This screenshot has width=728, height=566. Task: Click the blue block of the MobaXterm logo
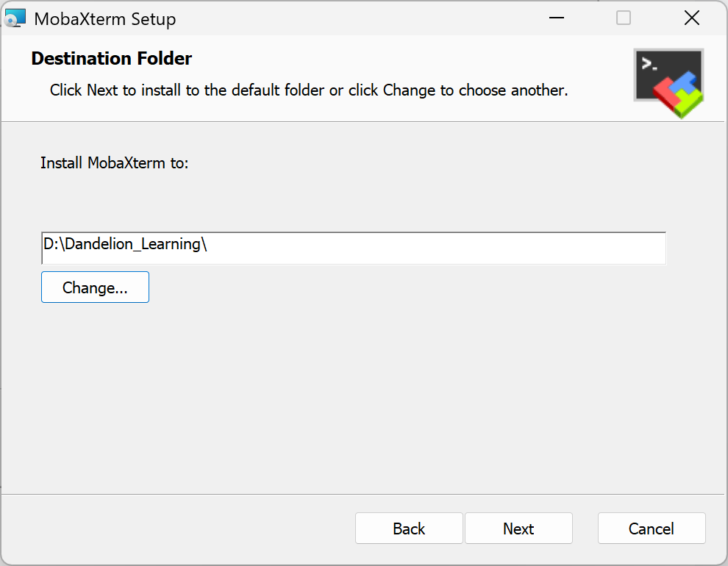click(683, 82)
